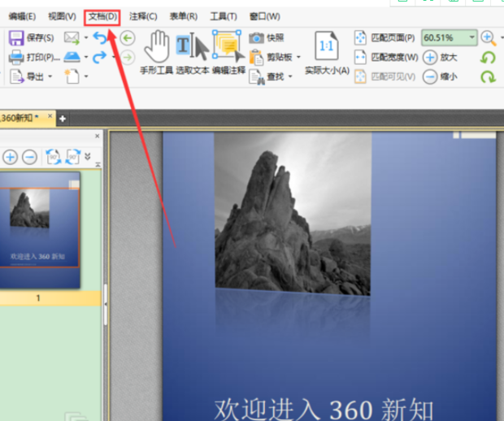Open the 视图(V) menu
Viewport: 504px width, 421px height.
[62, 16]
